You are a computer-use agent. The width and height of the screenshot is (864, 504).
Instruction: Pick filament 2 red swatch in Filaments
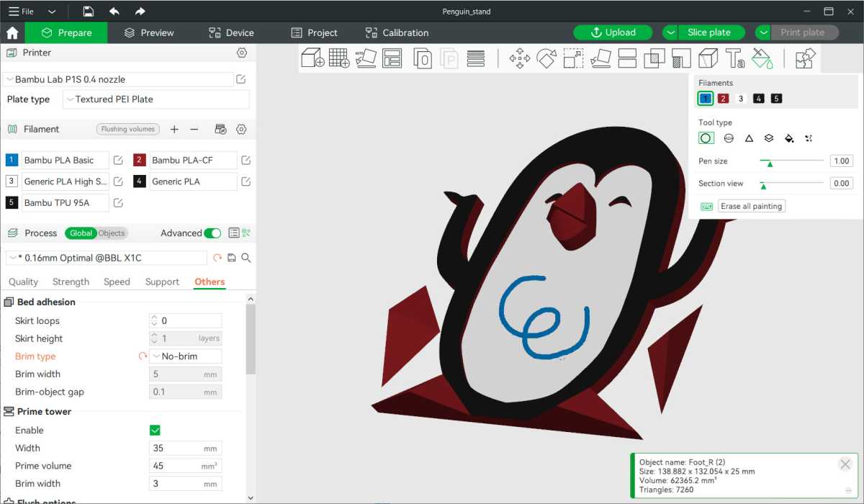723,99
